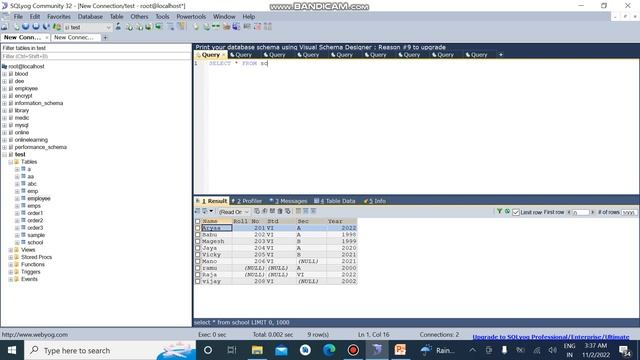
Task: Click the Save changes icon in the result toolbar
Action: (272, 211)
